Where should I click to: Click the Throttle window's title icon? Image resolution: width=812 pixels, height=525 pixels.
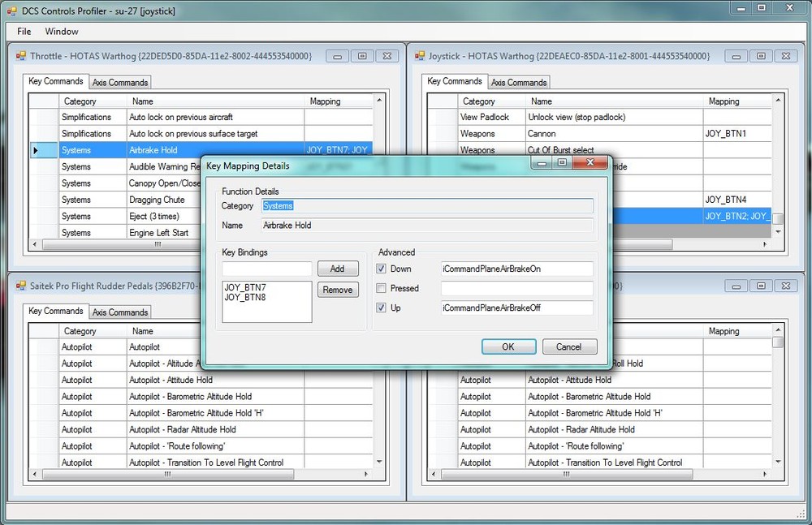pos(21,56)
